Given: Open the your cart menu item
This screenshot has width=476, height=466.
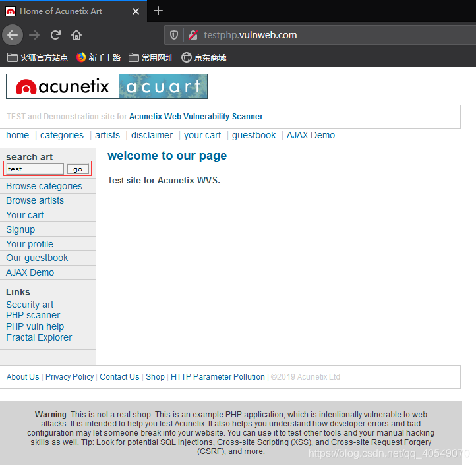Looking at the screenshot, I should (x=202, y=135).
